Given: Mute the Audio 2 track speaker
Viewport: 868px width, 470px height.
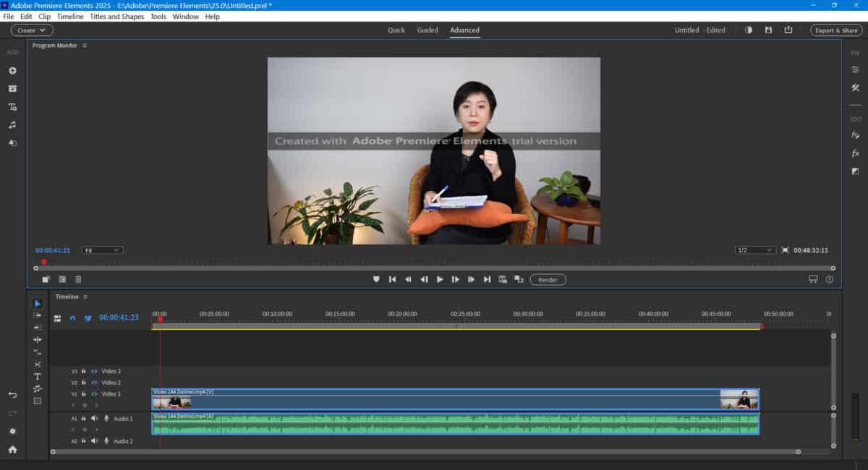Looking at the screenshot, I should (x=94, y=441).
